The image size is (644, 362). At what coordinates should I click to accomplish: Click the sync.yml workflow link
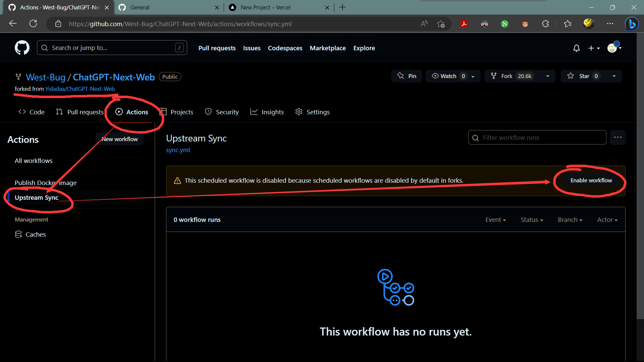click(178, 150)
